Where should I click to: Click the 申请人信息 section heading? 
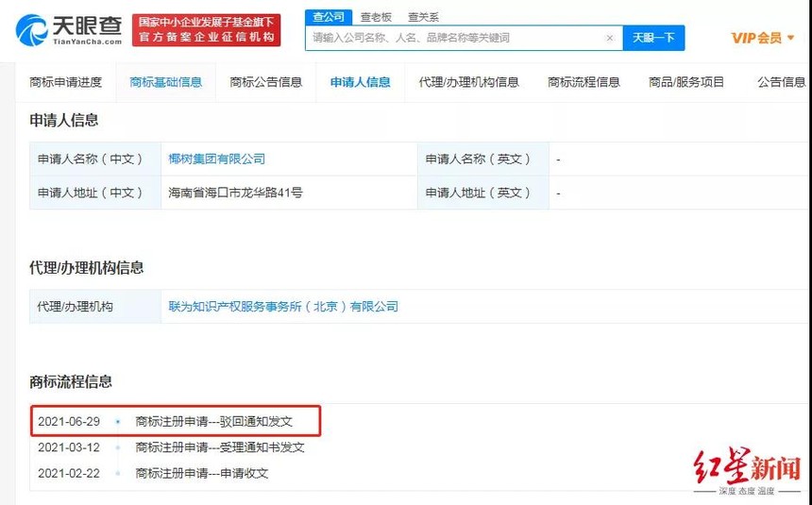pos(63,120)
